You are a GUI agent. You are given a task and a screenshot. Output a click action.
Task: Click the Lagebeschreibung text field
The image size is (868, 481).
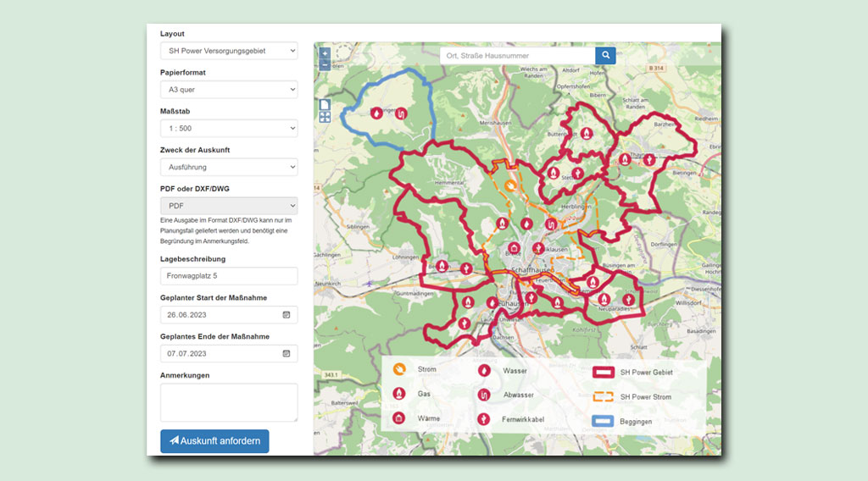229,276
